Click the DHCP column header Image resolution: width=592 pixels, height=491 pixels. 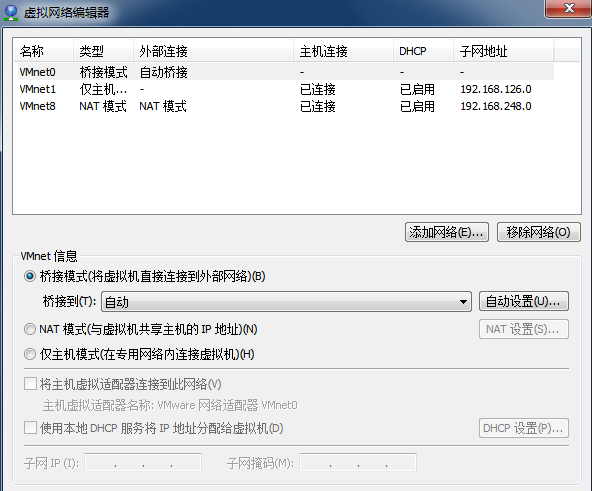click(423, 51)
